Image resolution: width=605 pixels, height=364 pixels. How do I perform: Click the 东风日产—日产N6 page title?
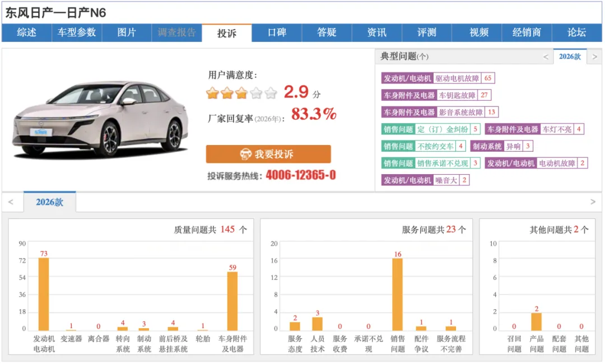[x=55, y=13]
